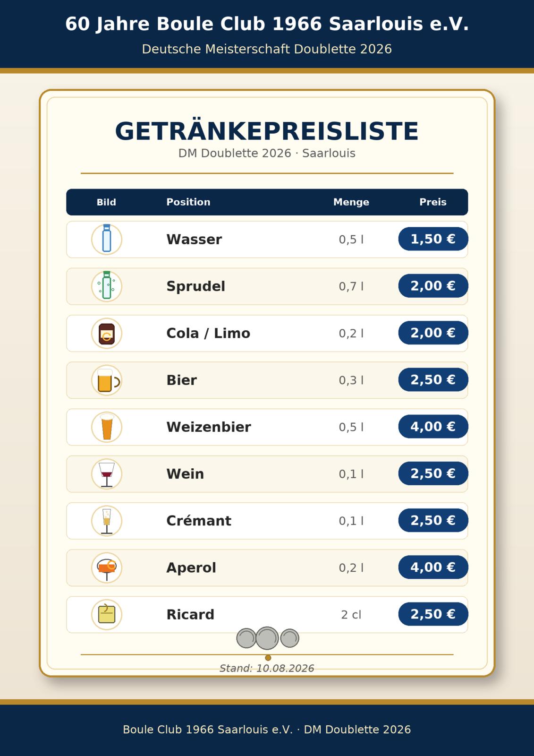
Task: Click the Wasser 1,50 € price badge
Action: click(x=433, y=239)
